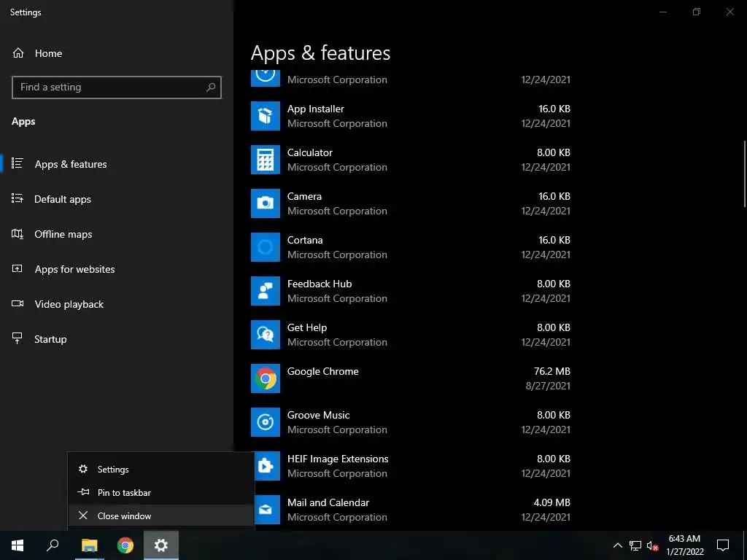Select the Calculator entry name

(x=309, y=152)
